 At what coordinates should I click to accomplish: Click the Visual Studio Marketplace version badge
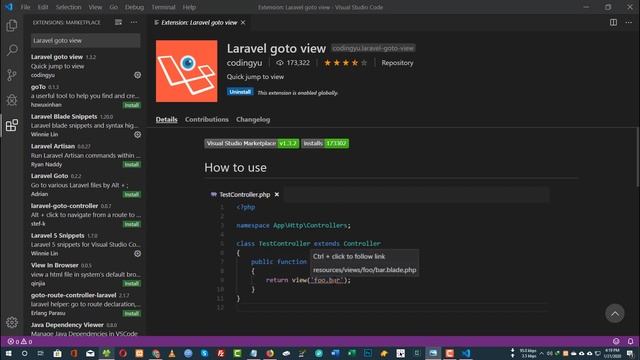point(252,143)
